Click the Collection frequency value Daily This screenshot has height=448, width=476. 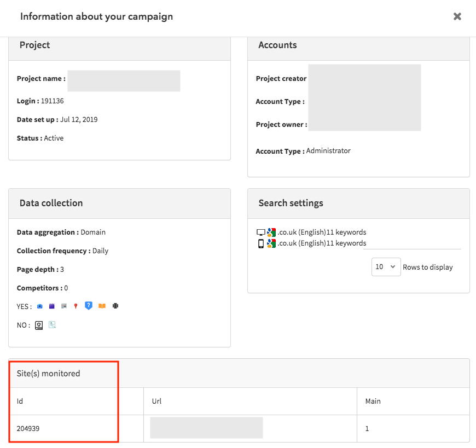pyautogui.click(x=100, y=251)
